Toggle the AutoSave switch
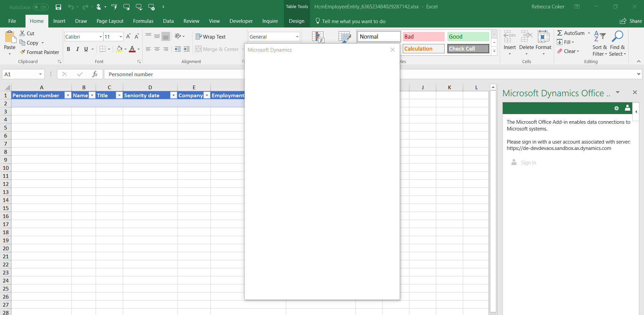This screenshot has height=315, width=644. click(41, 7)
